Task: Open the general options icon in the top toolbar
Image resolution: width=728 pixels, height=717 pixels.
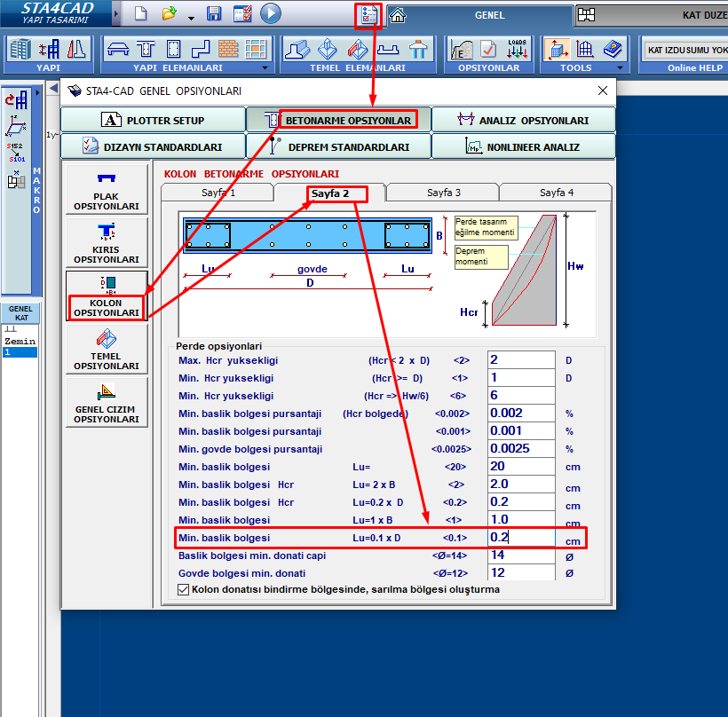Action: [368, 14]
